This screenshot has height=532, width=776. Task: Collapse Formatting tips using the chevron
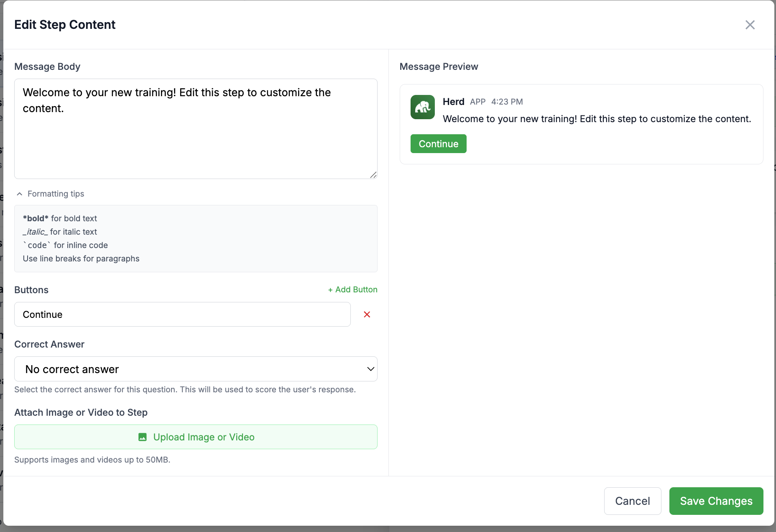(x=19, y=194)
